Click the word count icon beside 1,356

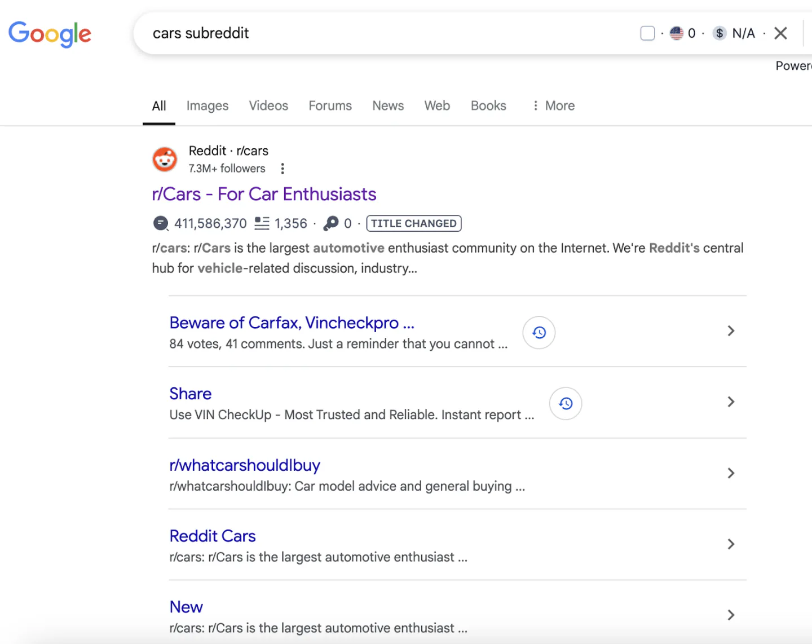tap(262, 223)
